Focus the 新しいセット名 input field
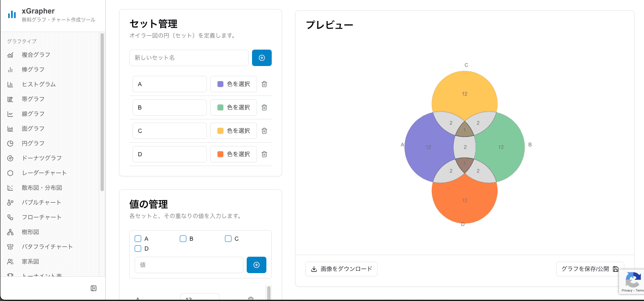Screen dimensions: 644x301 pos(189,58)
